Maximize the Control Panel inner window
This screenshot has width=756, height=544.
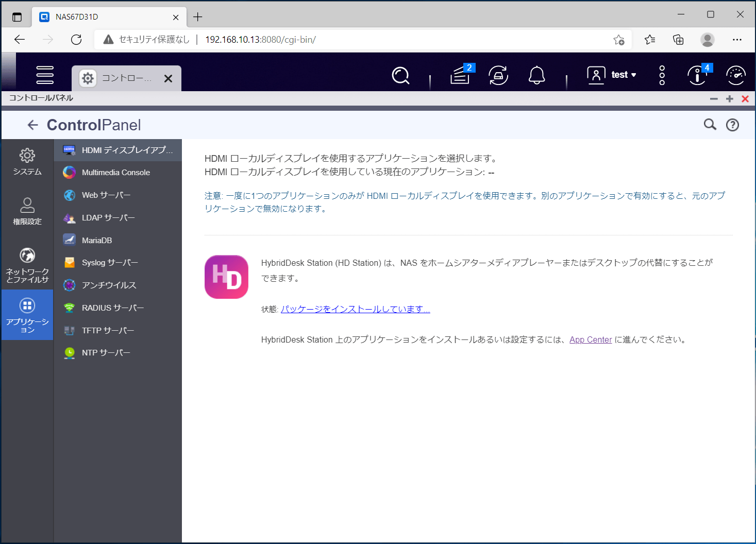click(730, 99)
